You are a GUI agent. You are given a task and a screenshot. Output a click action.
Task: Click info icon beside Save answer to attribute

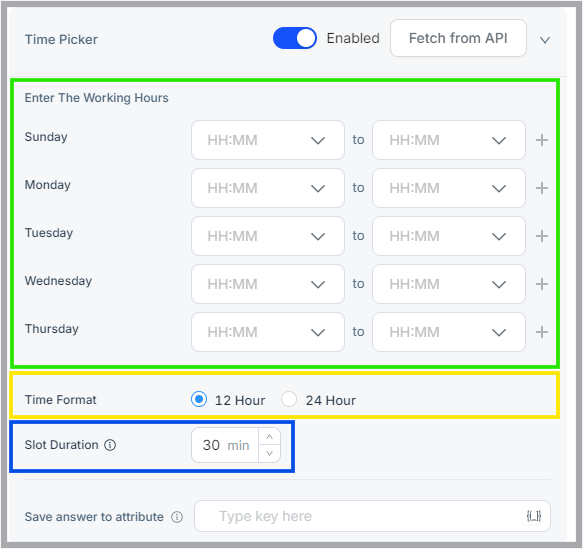click(x=177, y=517)
